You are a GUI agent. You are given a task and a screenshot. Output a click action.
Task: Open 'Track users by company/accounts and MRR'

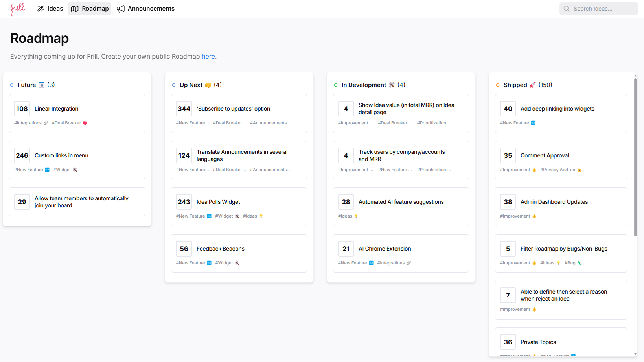[402, 156]
